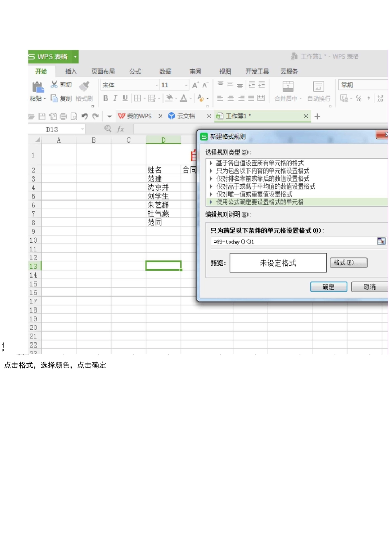Align text left
This screenshot has width=392, height=544.
coord(220,98)
